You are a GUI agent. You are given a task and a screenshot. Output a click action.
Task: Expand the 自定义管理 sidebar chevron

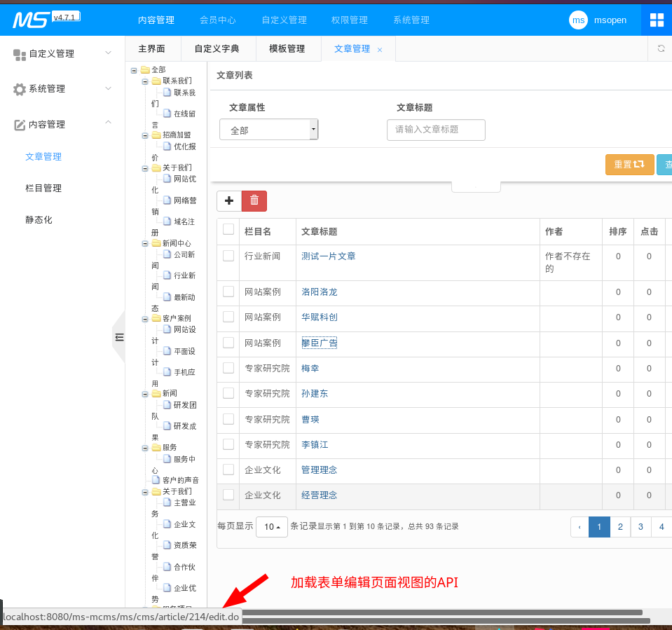pyautogui.click(x=109, y=53)
